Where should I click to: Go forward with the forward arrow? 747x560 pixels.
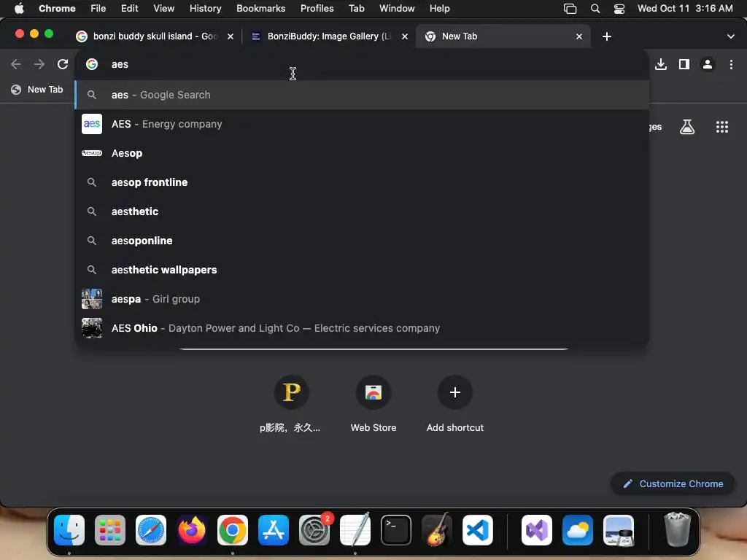39,64
